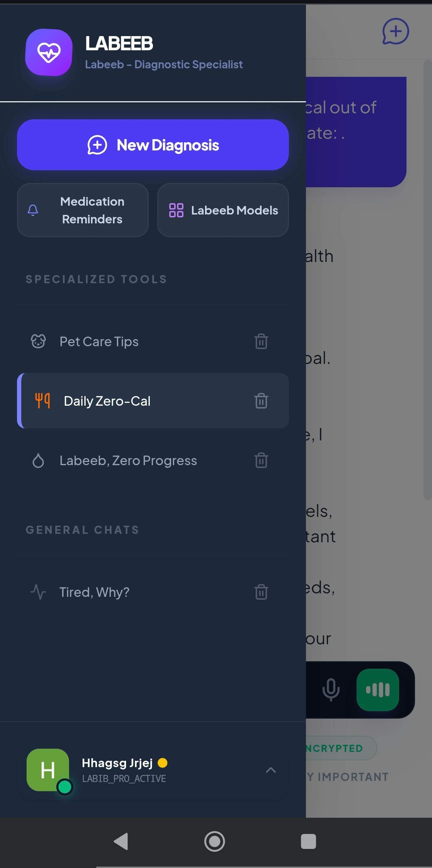Tap the Android home button
Image resolution: width=432 pixels, height=868 pixels.
(x=215, y=841)
